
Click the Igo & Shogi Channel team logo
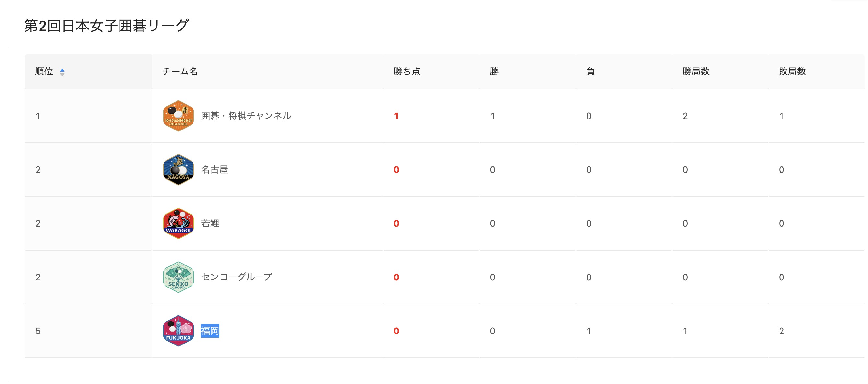click(178, 116)
